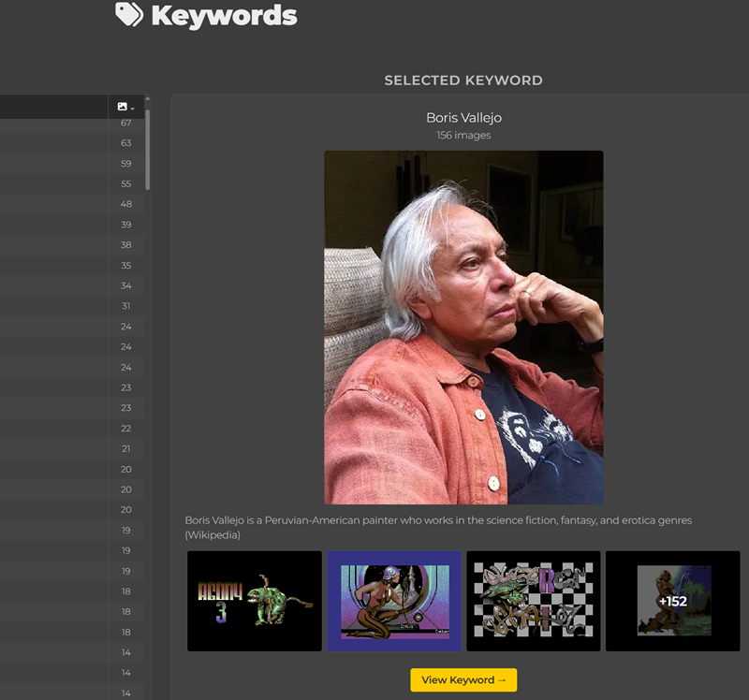
Task: Select the row with 34 images
Action: pos(72,285)
